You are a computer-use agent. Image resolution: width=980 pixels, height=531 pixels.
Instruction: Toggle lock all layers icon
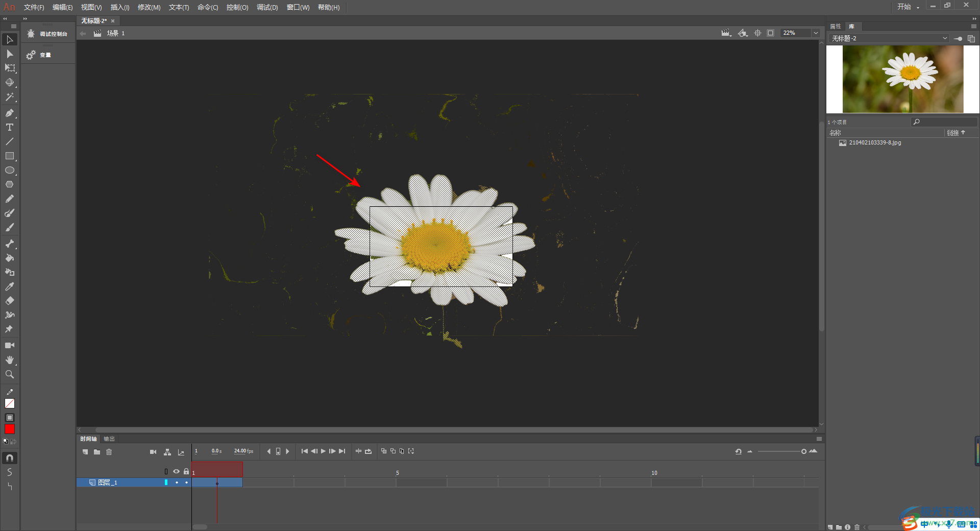pyautogui.click(x=186, y=471)
